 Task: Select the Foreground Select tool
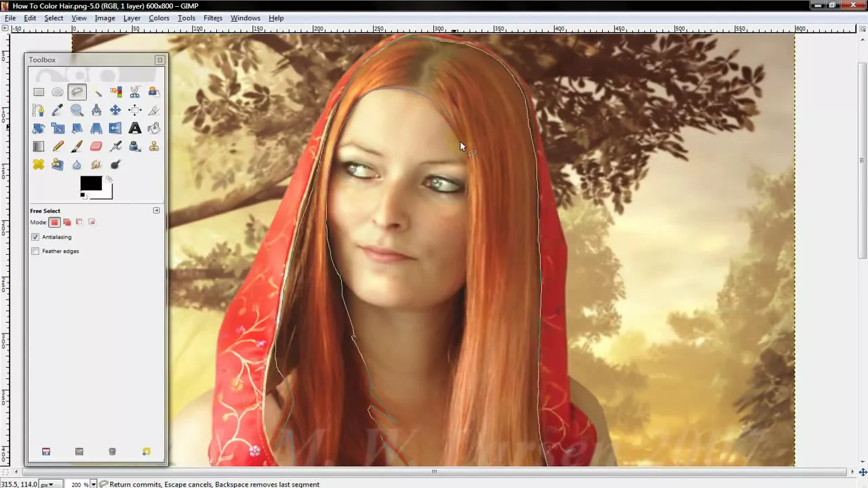click(154, 91)
